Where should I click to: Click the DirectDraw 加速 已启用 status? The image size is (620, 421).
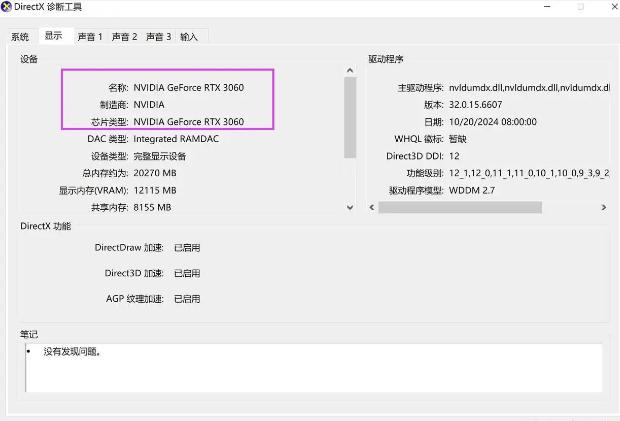(x=187, y=248)
